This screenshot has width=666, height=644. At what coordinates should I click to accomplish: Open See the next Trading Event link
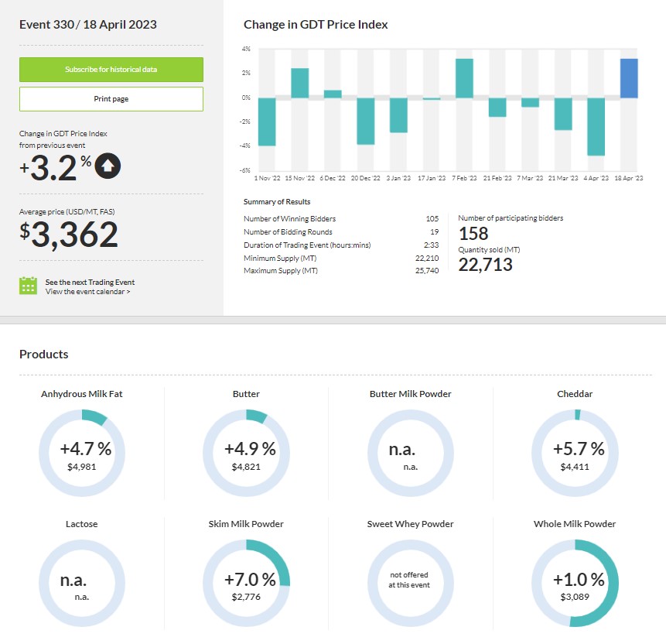point(90,283)
